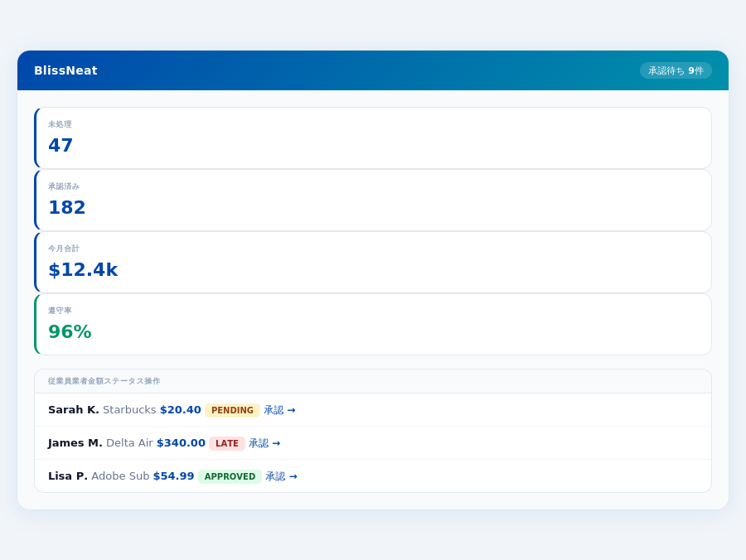The width and height of the screenshot is (746, 560).
Task: Click the BlissNeat app title in the header
Action: pyautogui.click(x=66, y=70)
